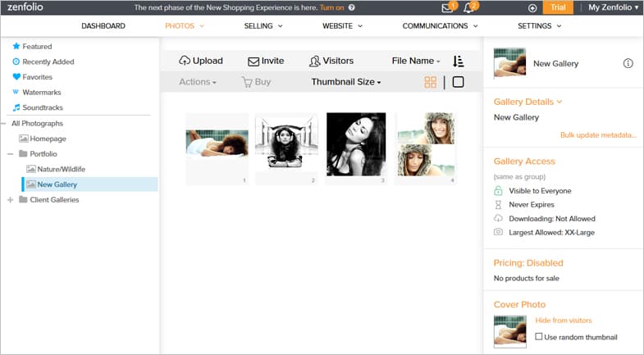644x355 pixels.
Task: Open the Gallery Access settings
Action: coord(524,162)
